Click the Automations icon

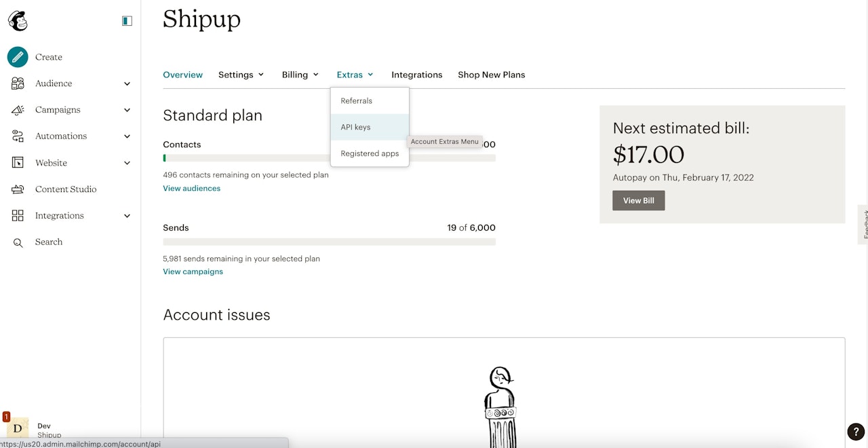click(x=18, y=136)
